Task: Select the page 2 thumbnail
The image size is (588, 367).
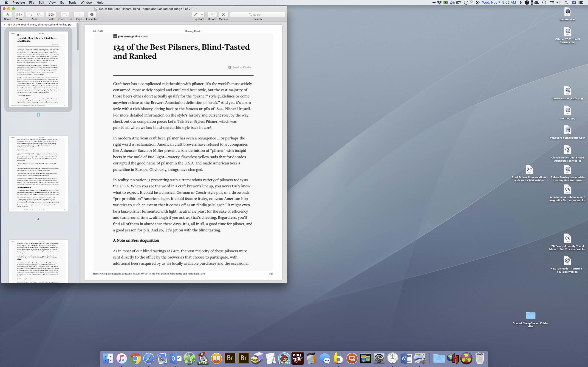Action: [38, 174]
